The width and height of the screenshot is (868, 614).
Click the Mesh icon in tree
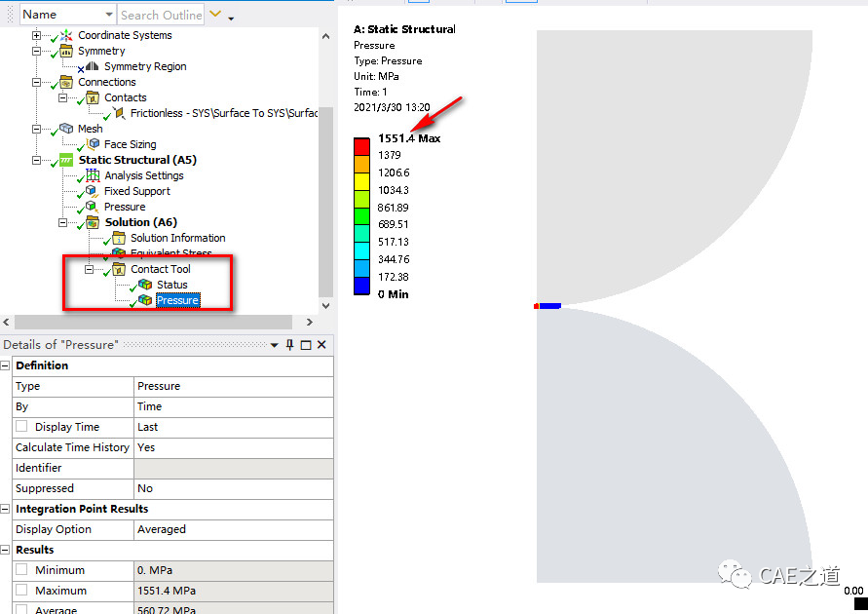(66, 129)
